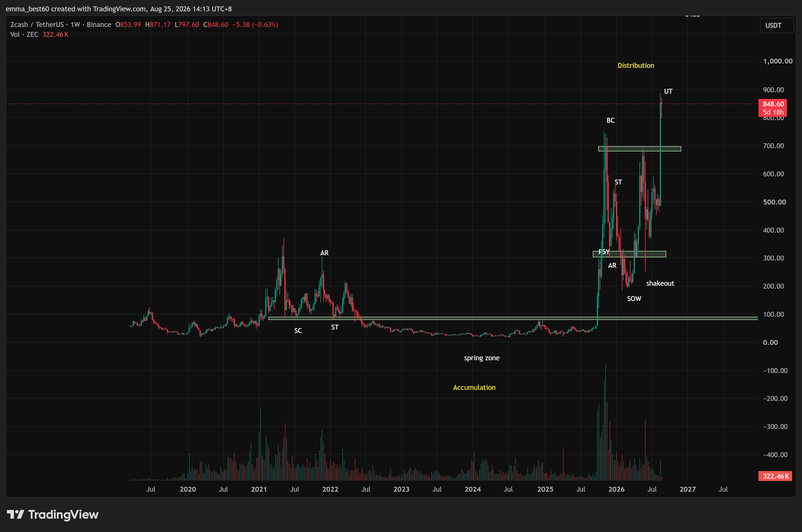Select the SOW annotation label
Viewport: 802px width, 532px height.
click(x=634, y=299)
